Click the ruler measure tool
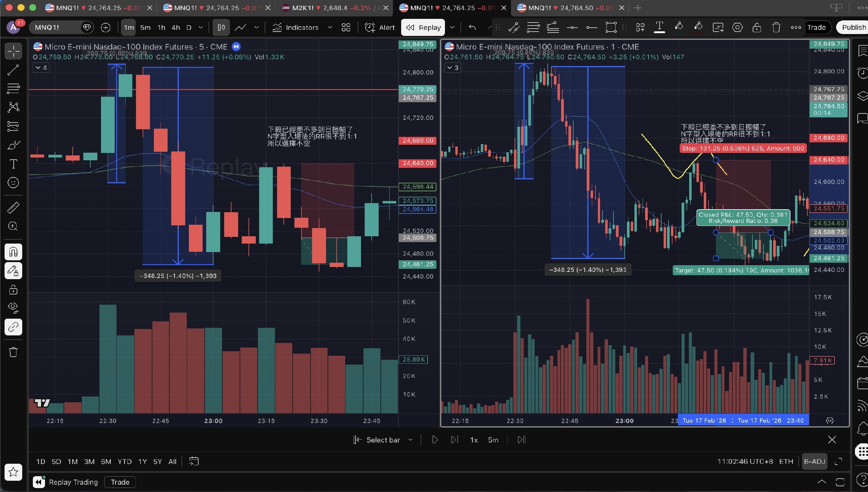The height and width of the screenshot is (492, 868). point(13,207)
